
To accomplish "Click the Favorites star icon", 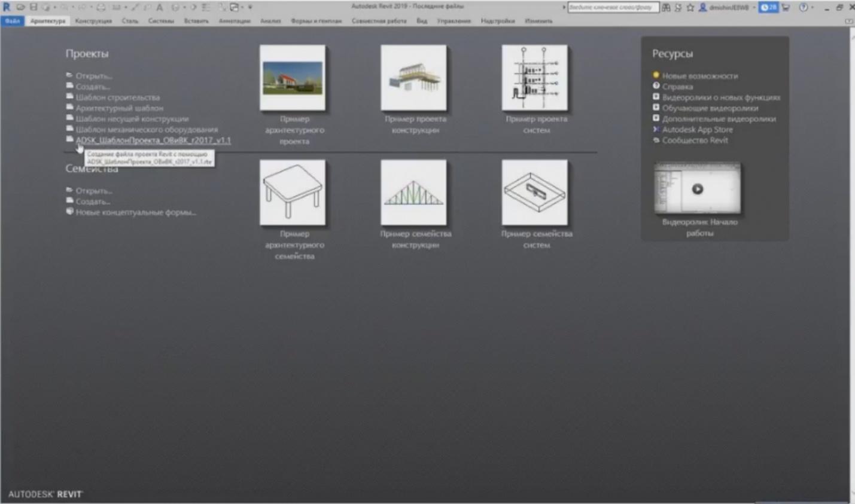I will 690,7.
